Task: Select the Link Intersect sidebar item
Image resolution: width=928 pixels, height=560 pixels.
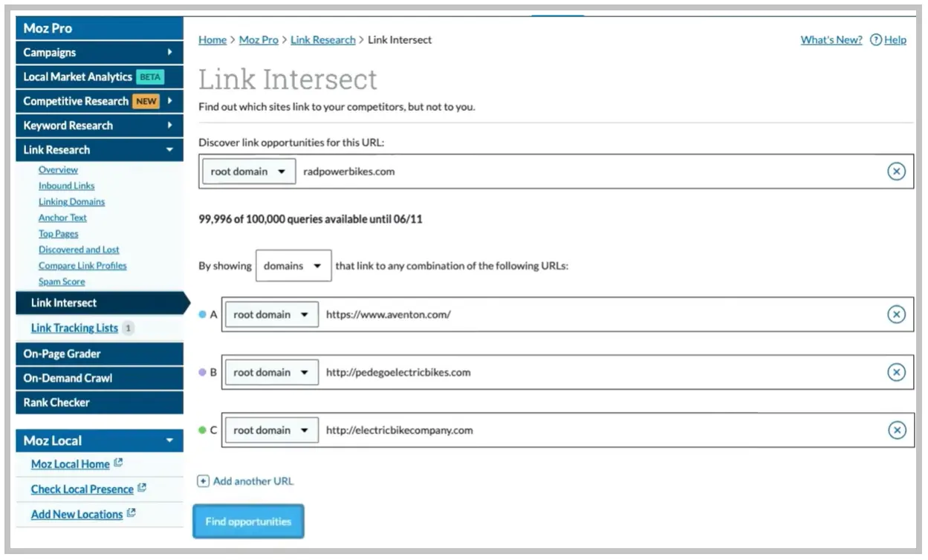Action: point(103,303)
